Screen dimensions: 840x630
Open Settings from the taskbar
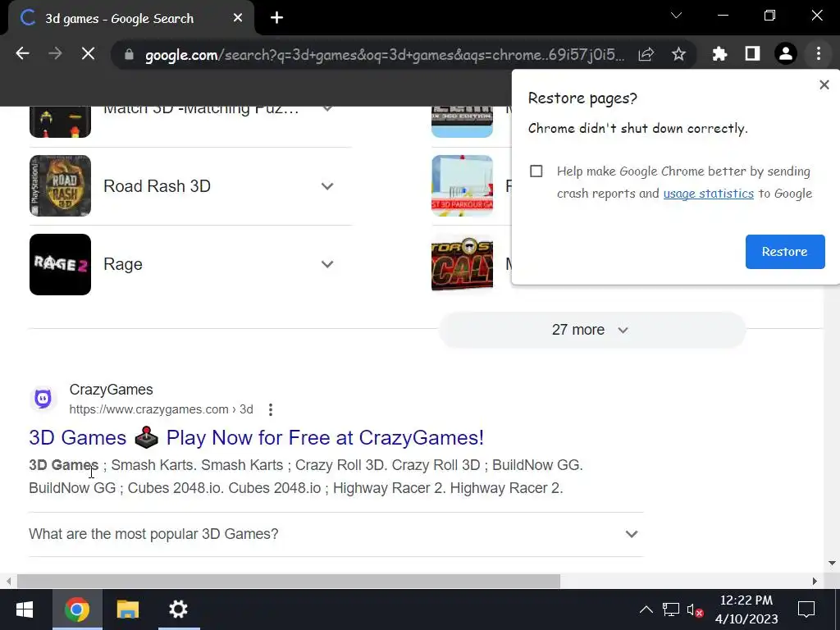178,609
